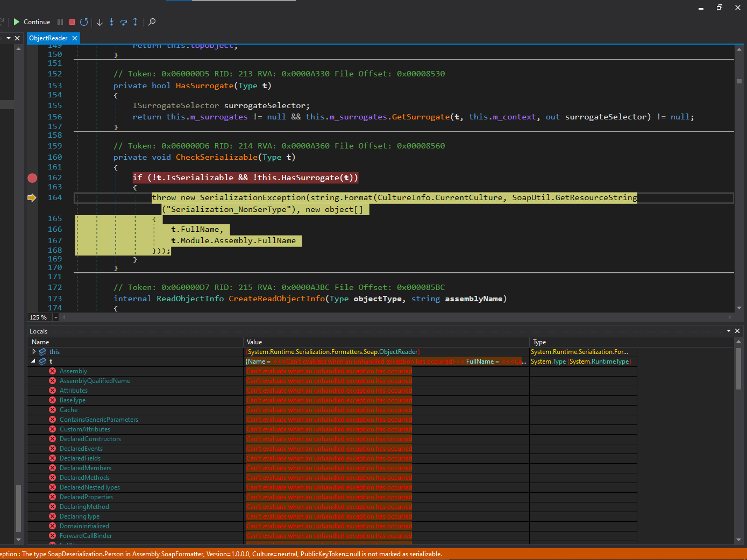
Task: Close the left side panel
Action: point(17,38)
